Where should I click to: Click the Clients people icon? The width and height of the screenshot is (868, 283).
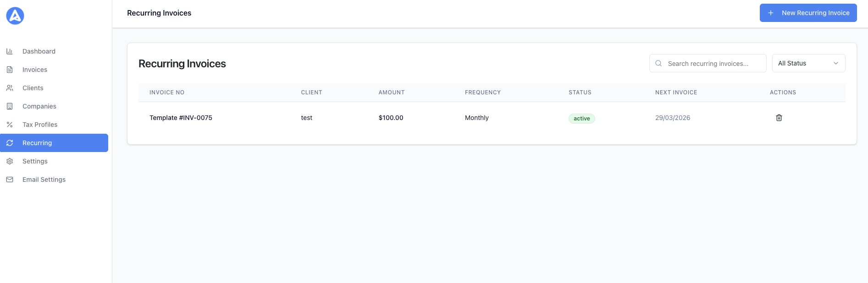[10, 88]
